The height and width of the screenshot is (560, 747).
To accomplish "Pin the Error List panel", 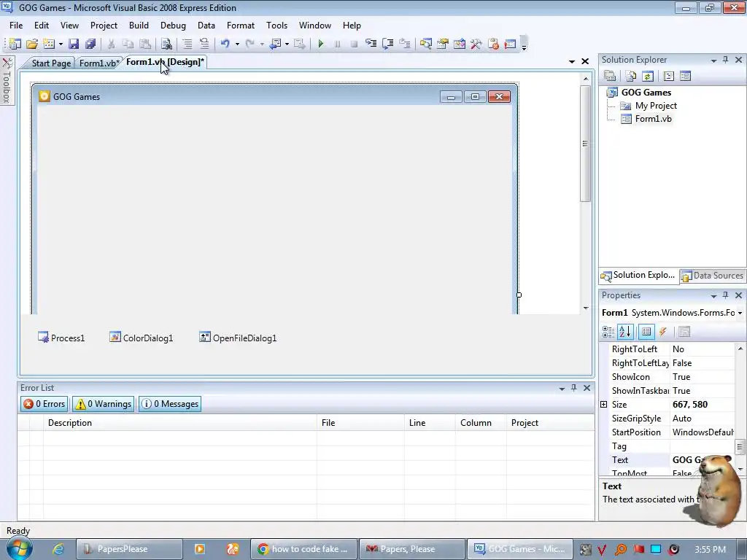I will 573,388.
